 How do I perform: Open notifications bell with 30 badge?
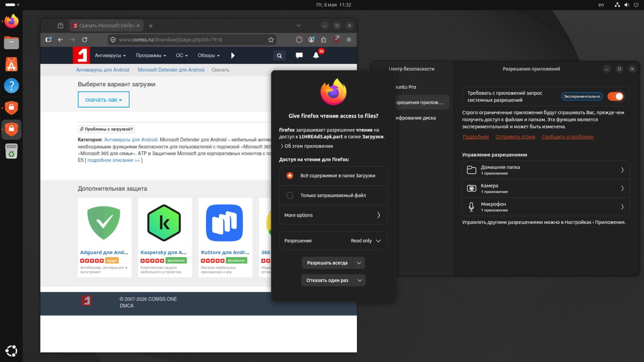pos(316,55)
